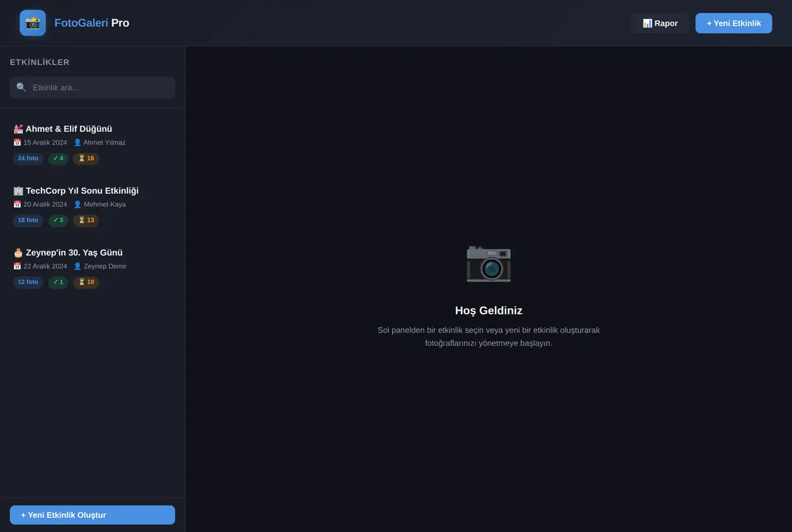Click the magnifier icon in the search box

[22, 87]
